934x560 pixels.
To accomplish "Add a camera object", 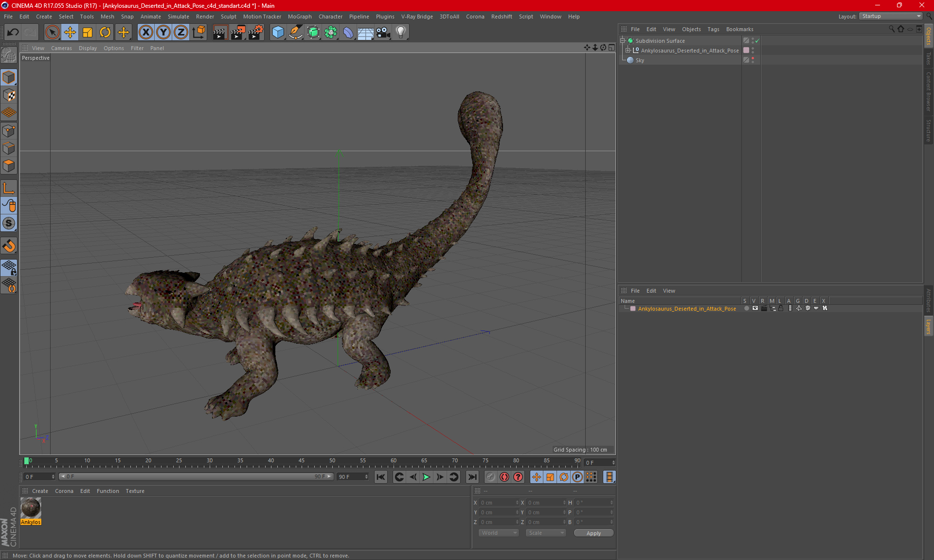I will coord(383,33).
